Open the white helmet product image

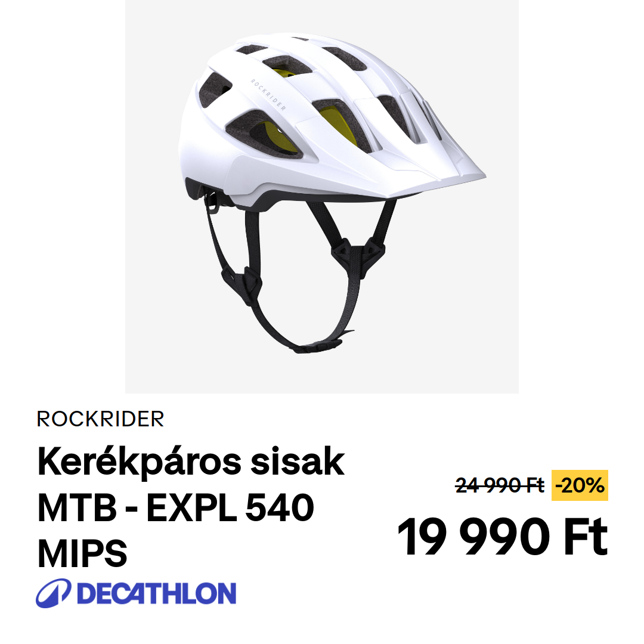[332, 193]
